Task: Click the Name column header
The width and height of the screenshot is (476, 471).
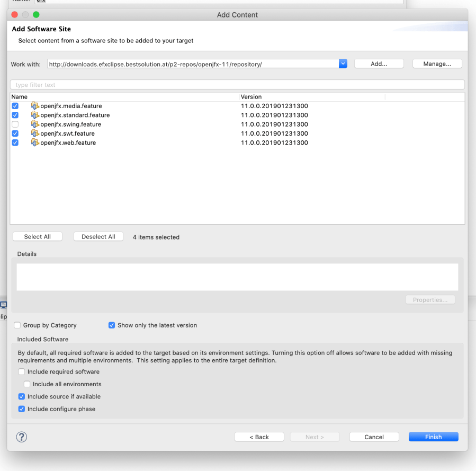Action: [x=20, y=97]
